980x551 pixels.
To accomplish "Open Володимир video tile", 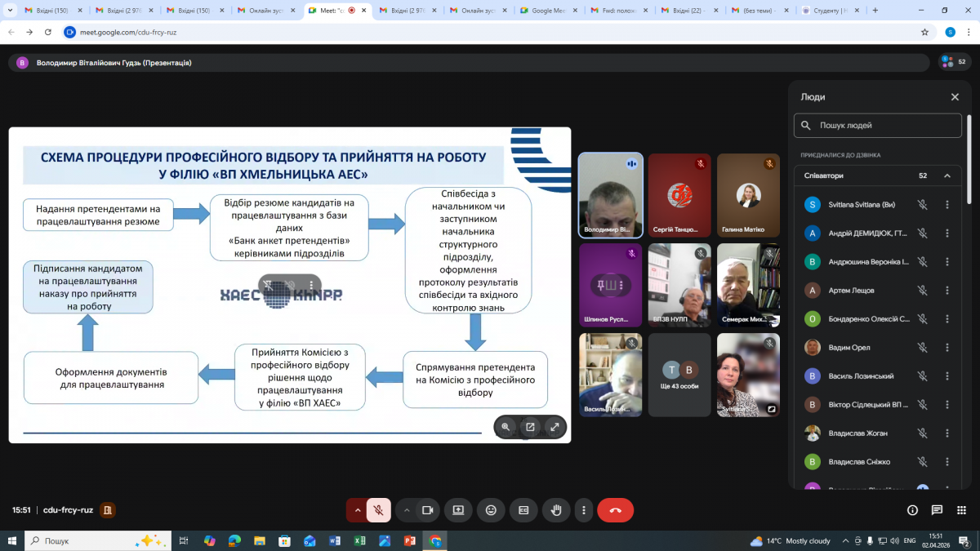I will pos(610,195).
